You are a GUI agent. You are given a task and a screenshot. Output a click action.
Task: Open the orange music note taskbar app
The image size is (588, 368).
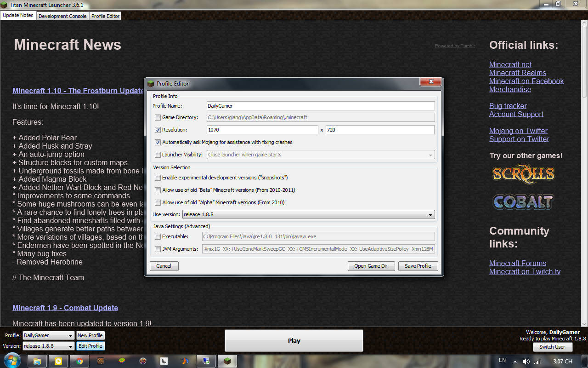coord(185,361)
